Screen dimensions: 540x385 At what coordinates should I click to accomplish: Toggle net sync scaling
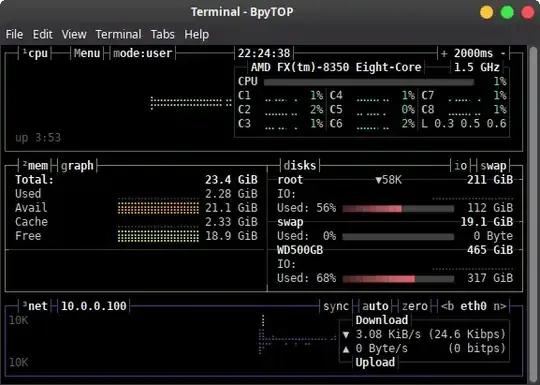[336, 306]
